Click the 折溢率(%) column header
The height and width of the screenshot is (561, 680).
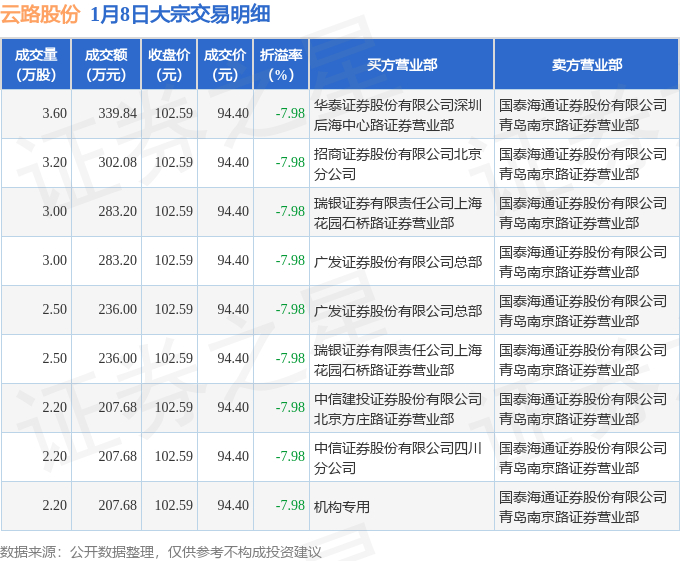(281, 64)
